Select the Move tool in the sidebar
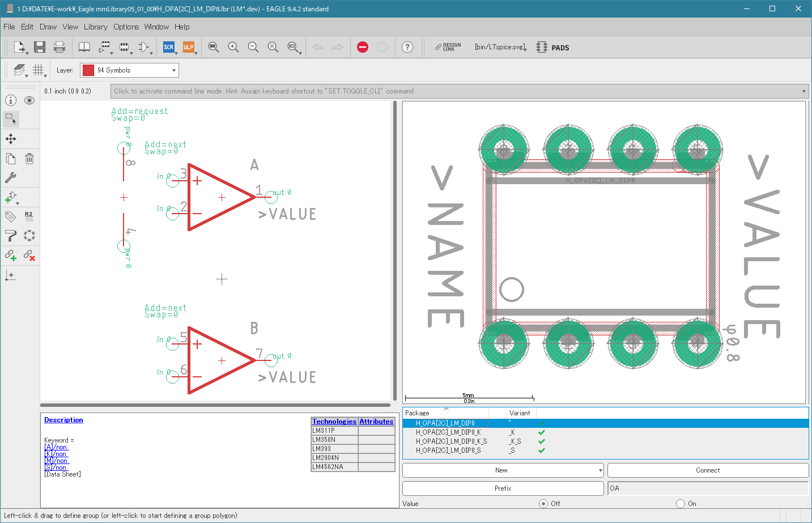The height and width of the screenshot is (523, 812). point(11,139)
